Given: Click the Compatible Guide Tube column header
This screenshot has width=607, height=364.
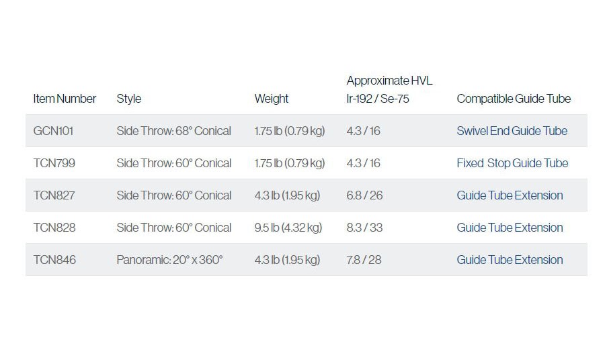Looking at the screenshot, I should (x=514, y=99).
